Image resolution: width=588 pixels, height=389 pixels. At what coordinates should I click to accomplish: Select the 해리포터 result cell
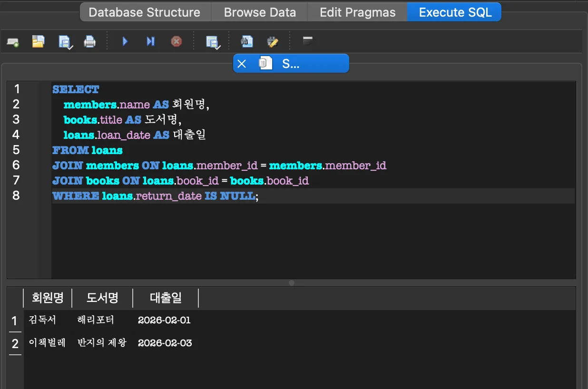(x=96, y=320)
